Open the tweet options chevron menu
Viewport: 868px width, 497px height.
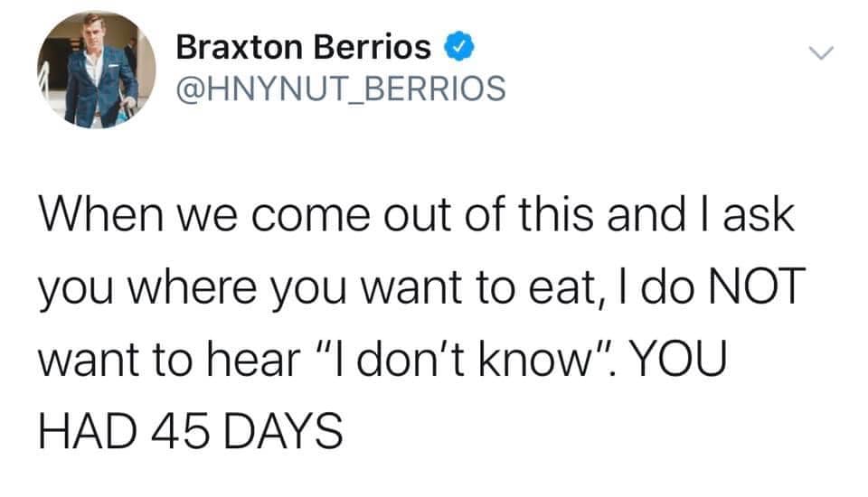point(820,55)
